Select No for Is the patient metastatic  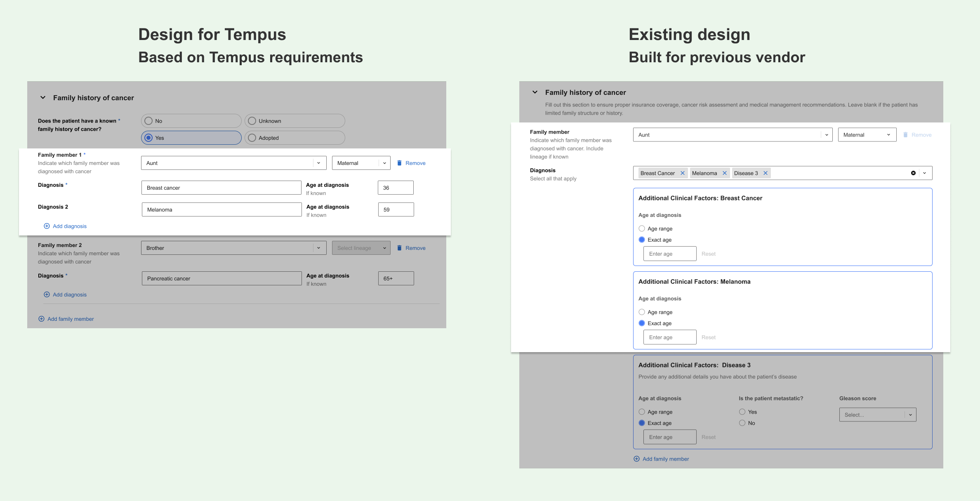(x=742, y=423)
